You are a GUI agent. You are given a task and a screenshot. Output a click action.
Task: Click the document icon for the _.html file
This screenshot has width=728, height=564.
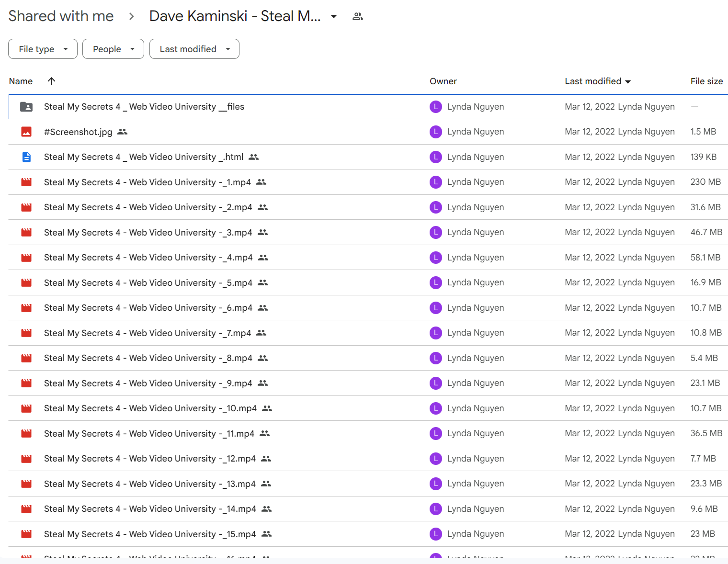26,157
